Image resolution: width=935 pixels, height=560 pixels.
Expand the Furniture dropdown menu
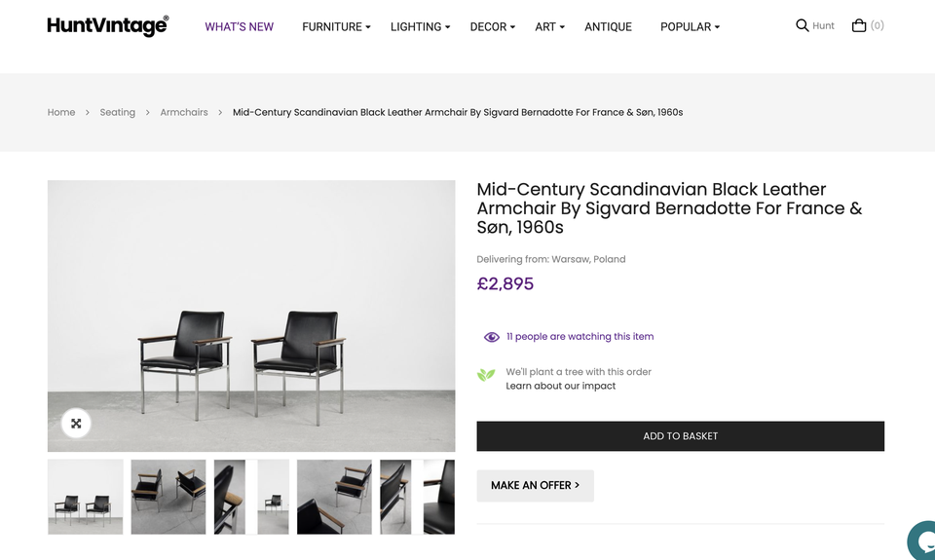336,27
